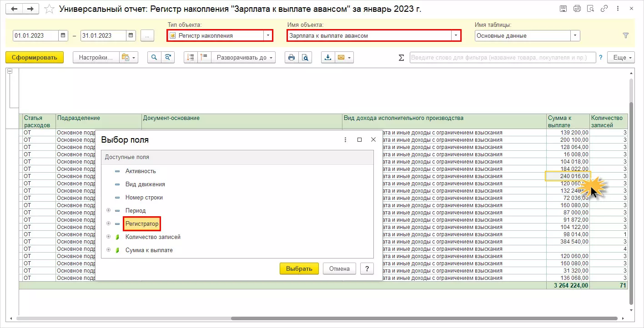
Task: Click the sigma sum icon
Action: click(x=401, y=58)
